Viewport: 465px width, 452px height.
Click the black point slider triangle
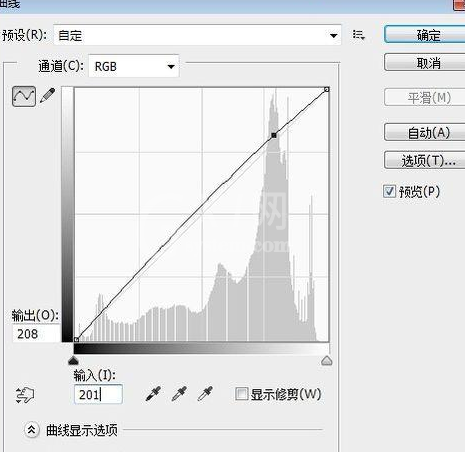point(73,361)
